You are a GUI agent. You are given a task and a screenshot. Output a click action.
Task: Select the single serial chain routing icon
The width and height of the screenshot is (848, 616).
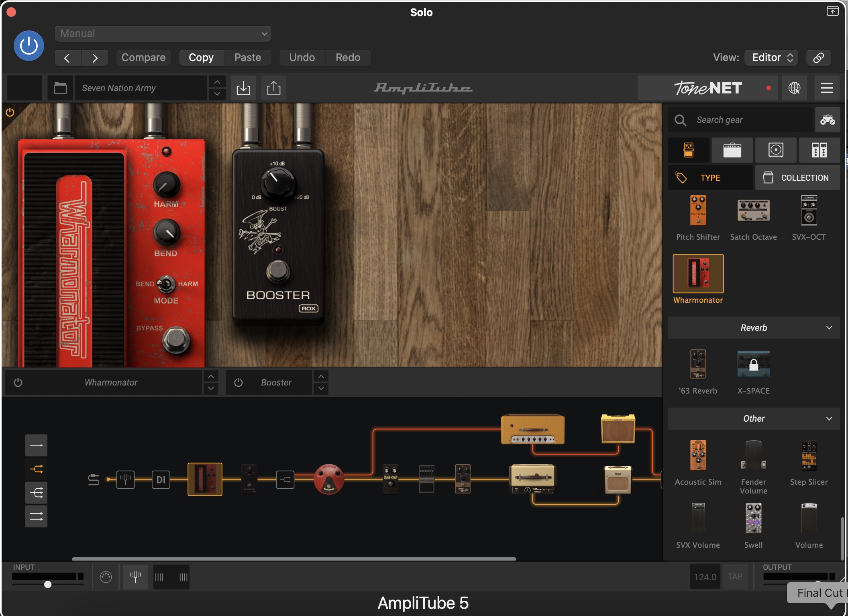click(x=36, y=445)
